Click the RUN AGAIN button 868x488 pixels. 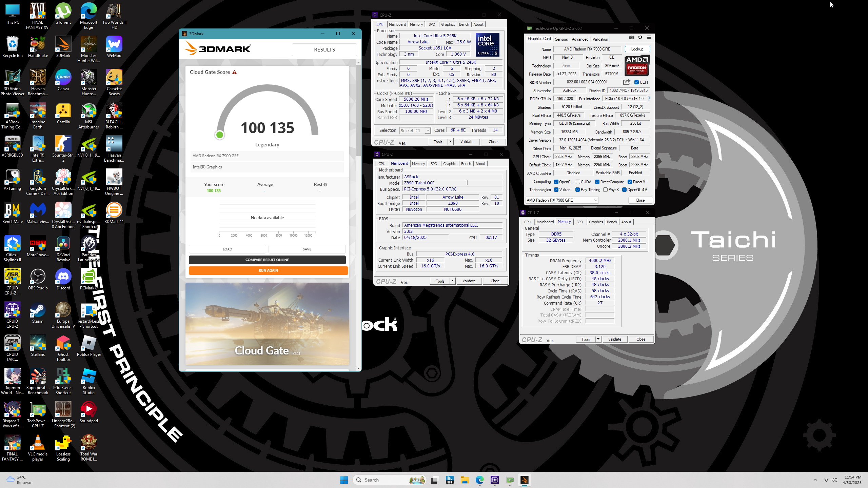point(268,270)
